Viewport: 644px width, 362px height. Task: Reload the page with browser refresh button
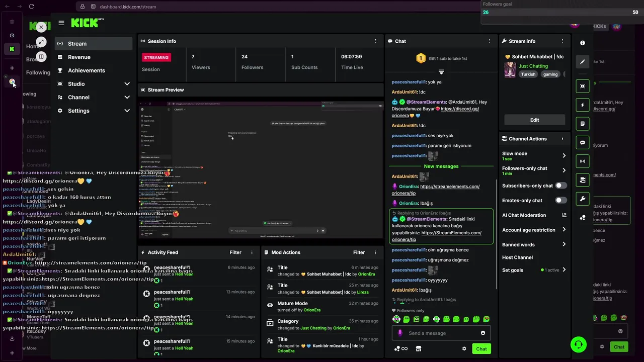(x=31, y=7)
